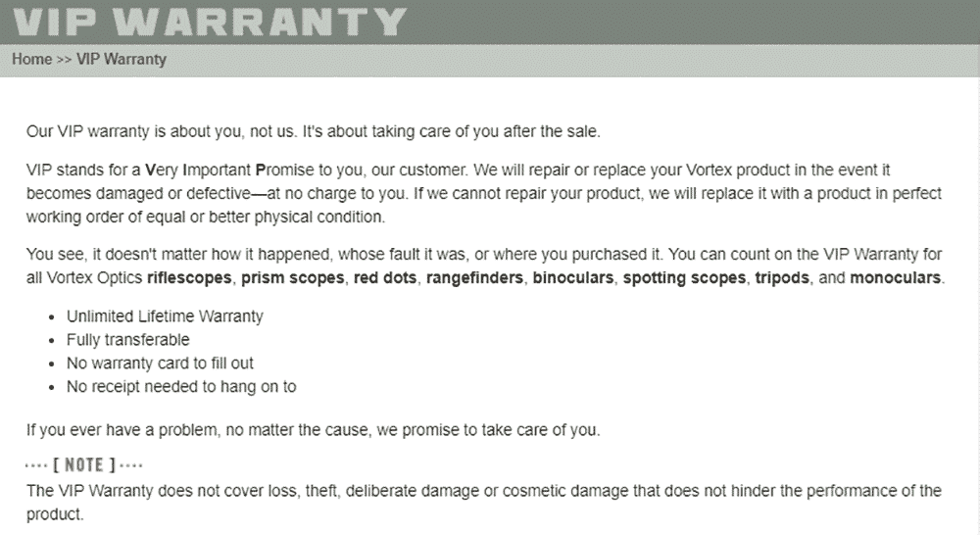Click the Unlimited Lifetime Warranty bullet
The image size is (980, 535).
(x=165, y=316)
